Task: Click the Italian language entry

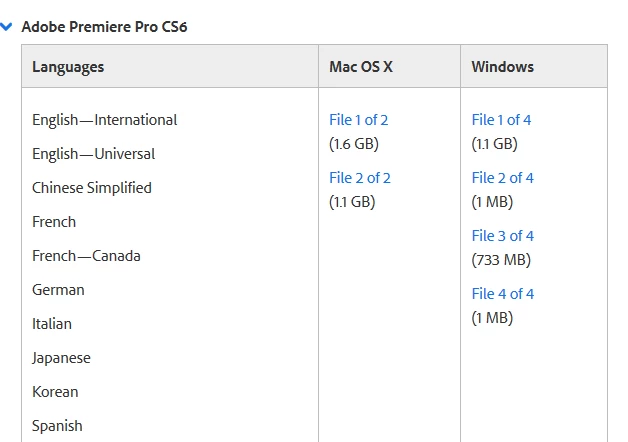Action: (52, 324)
